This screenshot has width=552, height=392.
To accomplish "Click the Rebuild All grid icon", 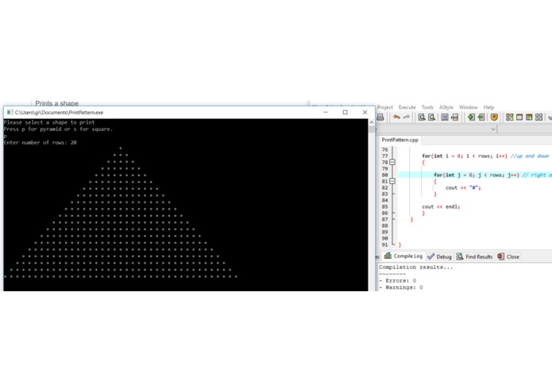I will (539, 117).
